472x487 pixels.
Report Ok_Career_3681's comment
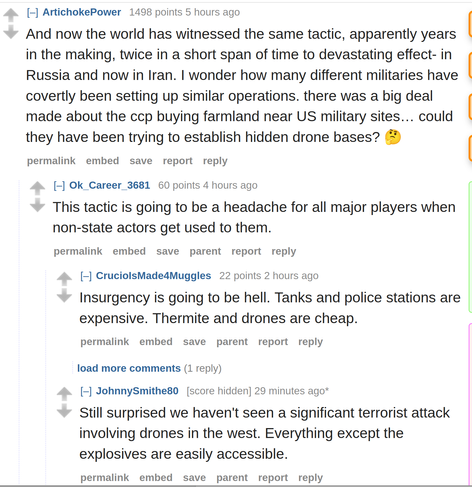(x=246, y=251)
